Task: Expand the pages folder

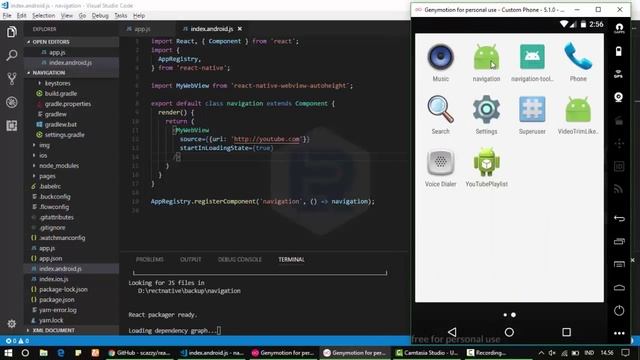Action: click(x=47, y=176)
